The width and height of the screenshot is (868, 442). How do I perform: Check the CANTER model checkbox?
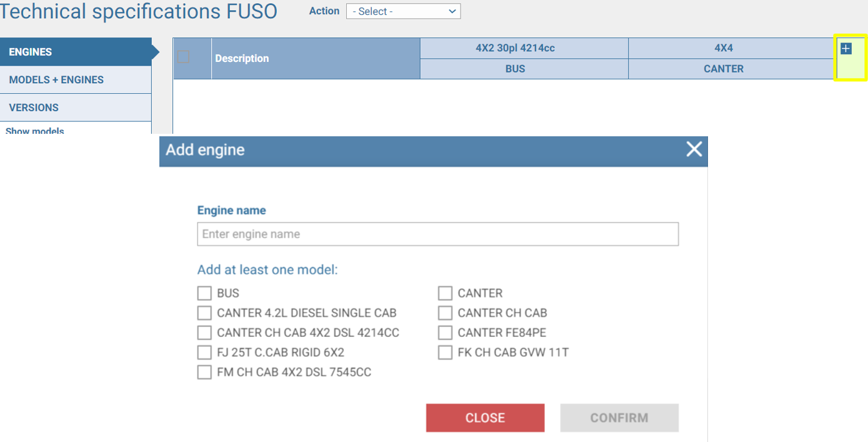[445, 293]
